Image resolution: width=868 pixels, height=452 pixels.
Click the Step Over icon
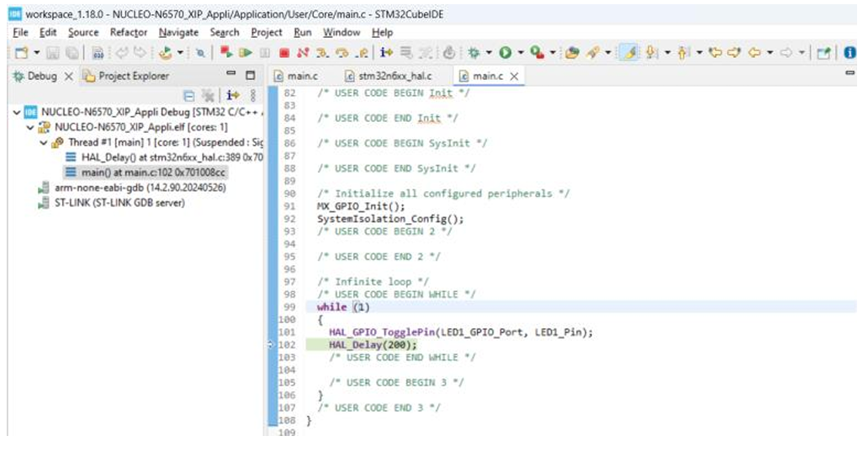click(x=342, y=53)
